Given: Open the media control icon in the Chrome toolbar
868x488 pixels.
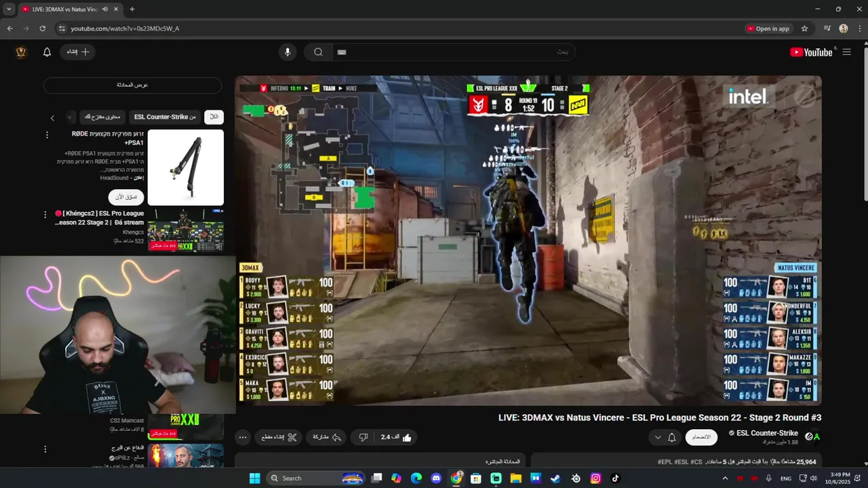Looking at the screenshot, I should click(x=827, y=28).
